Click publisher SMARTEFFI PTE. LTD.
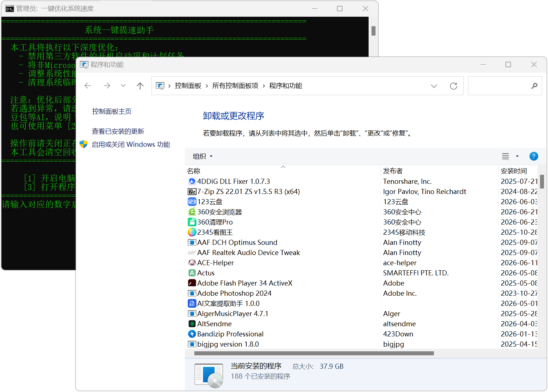 [x=416, y=273]
